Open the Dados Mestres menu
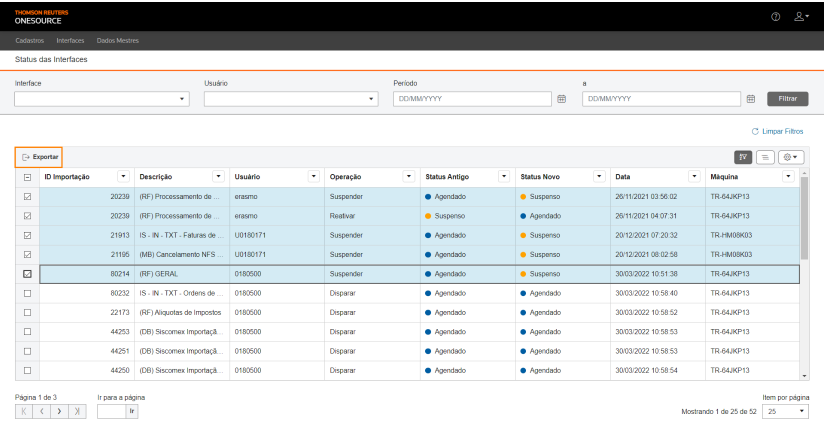This screenshot has height=430, width=827. (x=118, y=41)
